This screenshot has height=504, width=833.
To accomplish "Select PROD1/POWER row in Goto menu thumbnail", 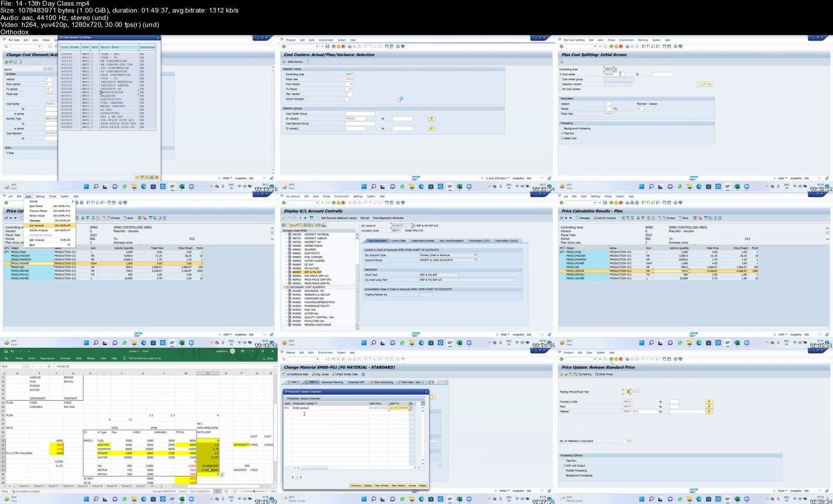I will point(104,263).
